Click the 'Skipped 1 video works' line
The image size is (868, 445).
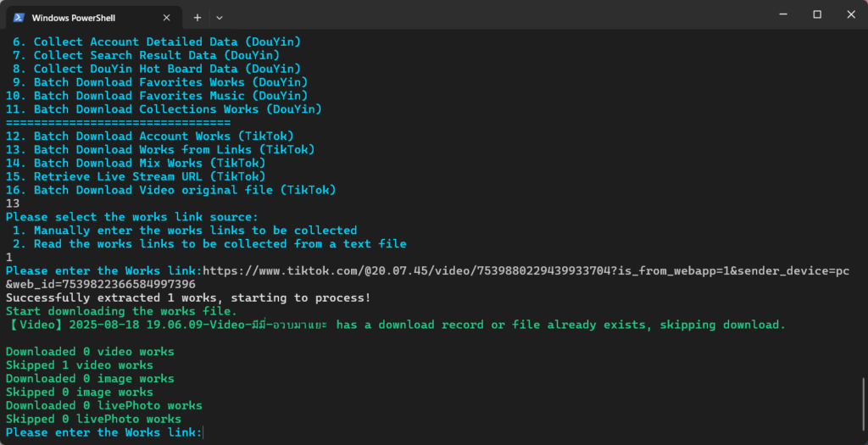[79, 365]
